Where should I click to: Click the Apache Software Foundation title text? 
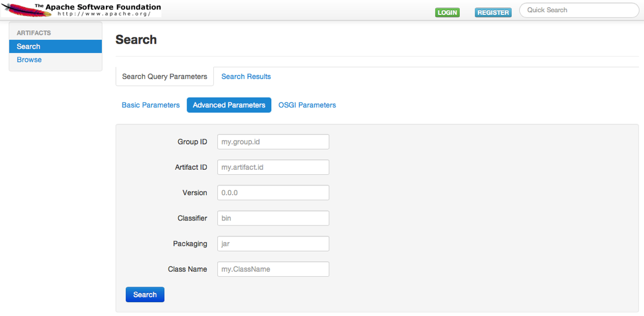(102, 7)
